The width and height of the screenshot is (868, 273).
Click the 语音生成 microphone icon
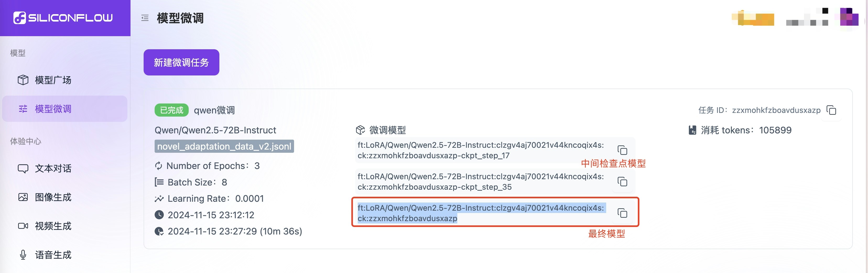click(x=23, y=255)
